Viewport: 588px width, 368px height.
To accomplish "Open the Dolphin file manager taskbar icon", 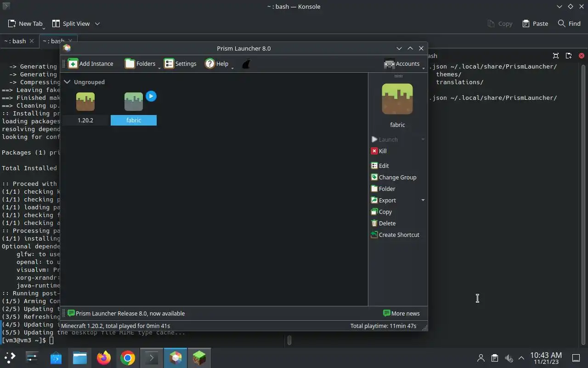I will 80,357.
